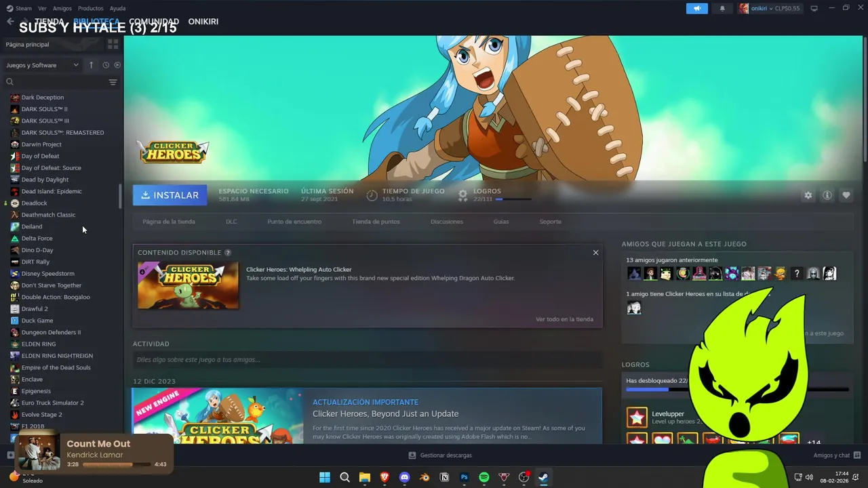
Task: Go back with the navigation arrow
Action: [x=9, y=22]
